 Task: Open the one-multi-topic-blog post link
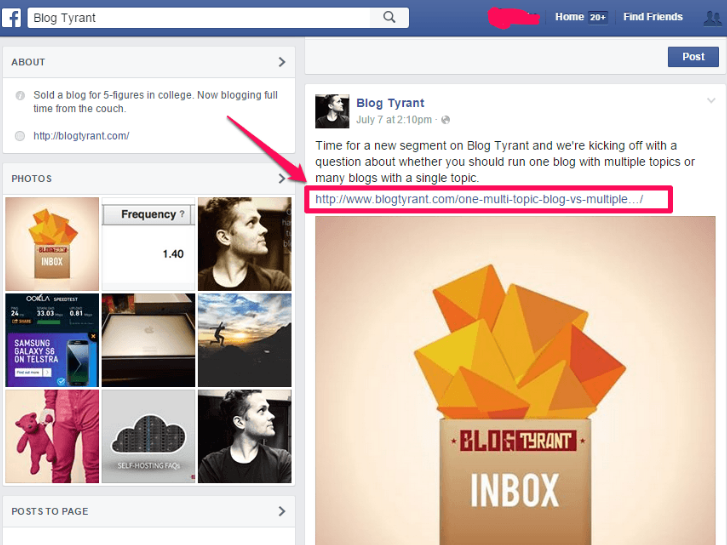[479, 199]
